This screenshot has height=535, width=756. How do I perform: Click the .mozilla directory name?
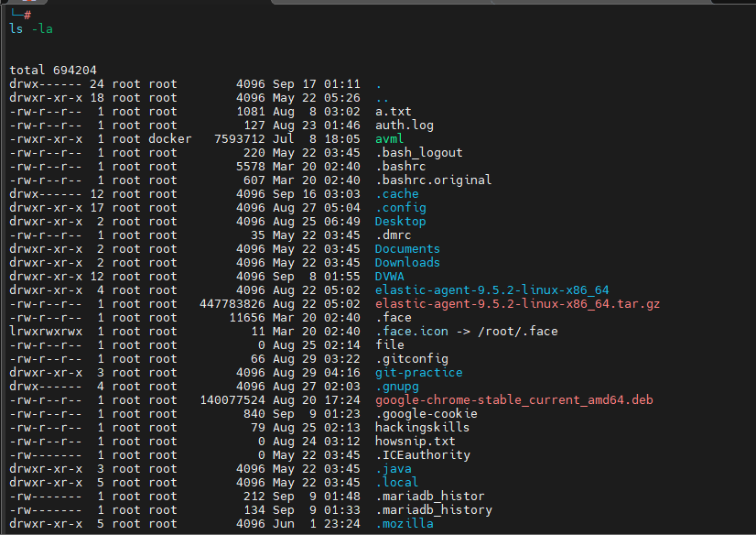[404, 524]
